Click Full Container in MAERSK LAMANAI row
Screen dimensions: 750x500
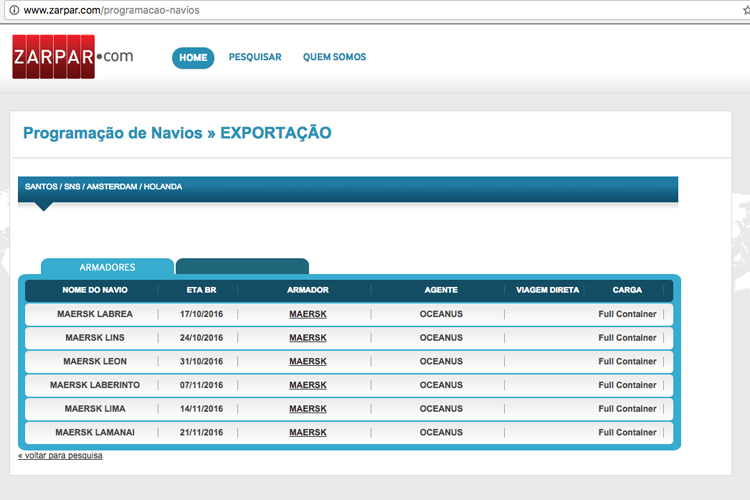(627, 433)
